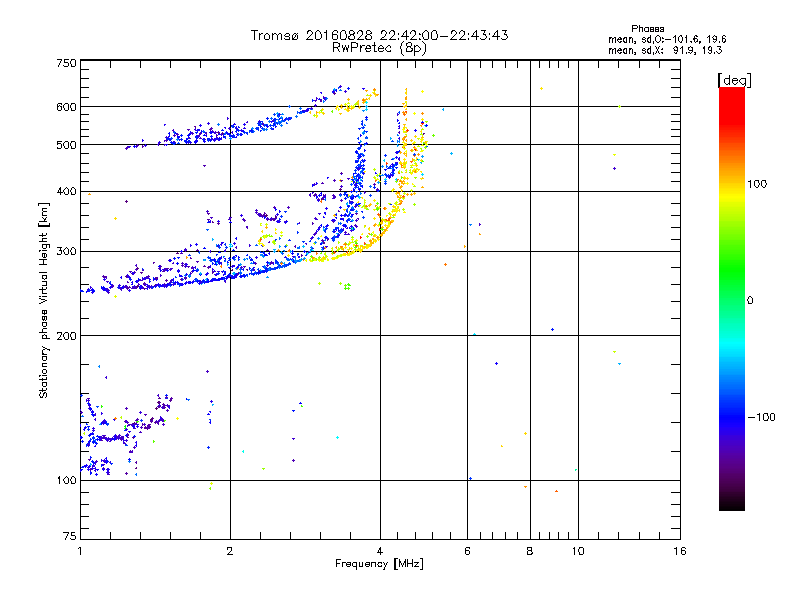The width and height of the screenshot is (800, 600).
Task: Click the '16' frequency tick label
Action: 680,551
